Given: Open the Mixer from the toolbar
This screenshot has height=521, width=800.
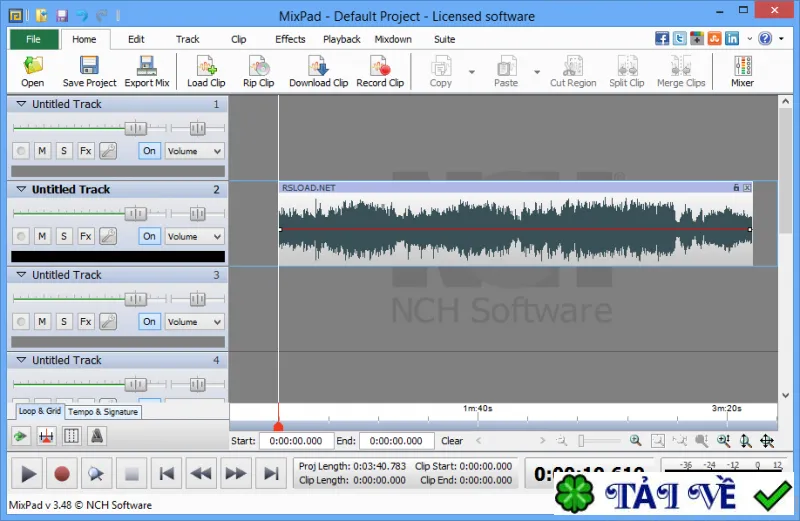Looking at the screenshot, I should [742, 72].
